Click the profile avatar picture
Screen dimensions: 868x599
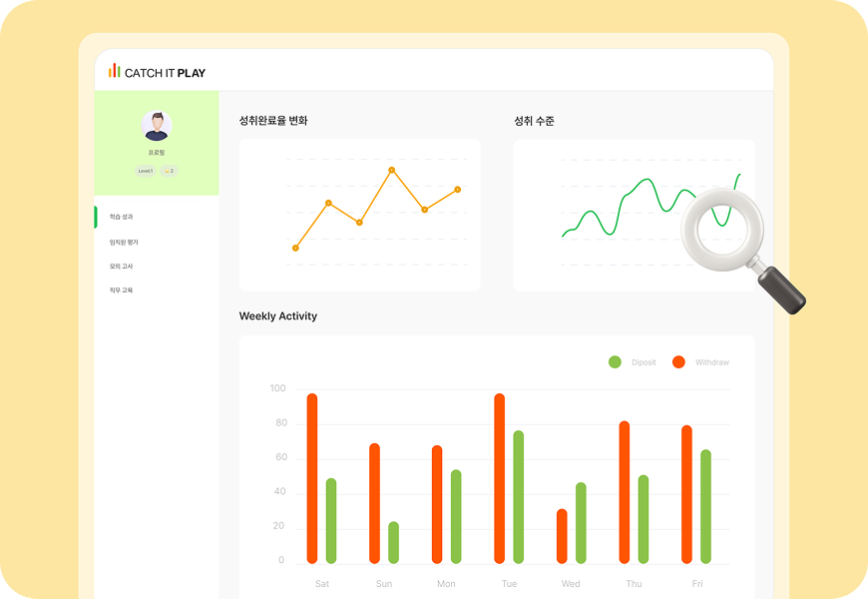click(156, 126)
